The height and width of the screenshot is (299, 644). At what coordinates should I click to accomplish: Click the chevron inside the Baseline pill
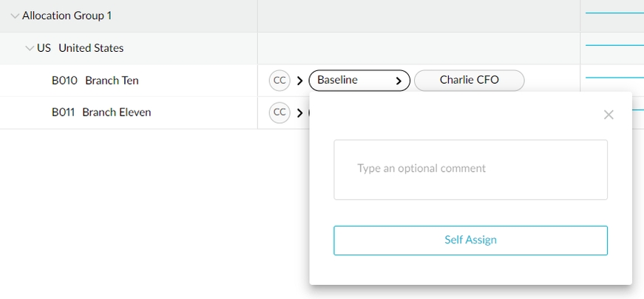(x=399, y=81)
